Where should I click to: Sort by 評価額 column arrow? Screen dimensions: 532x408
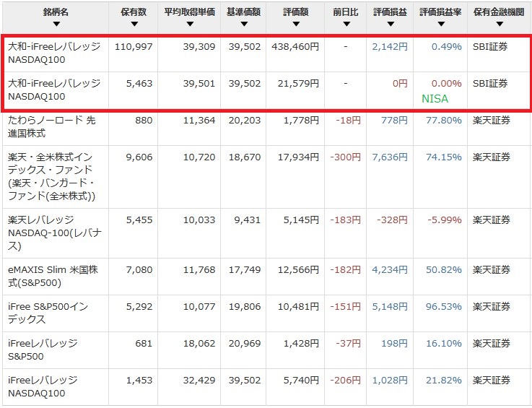coord(296,24)
